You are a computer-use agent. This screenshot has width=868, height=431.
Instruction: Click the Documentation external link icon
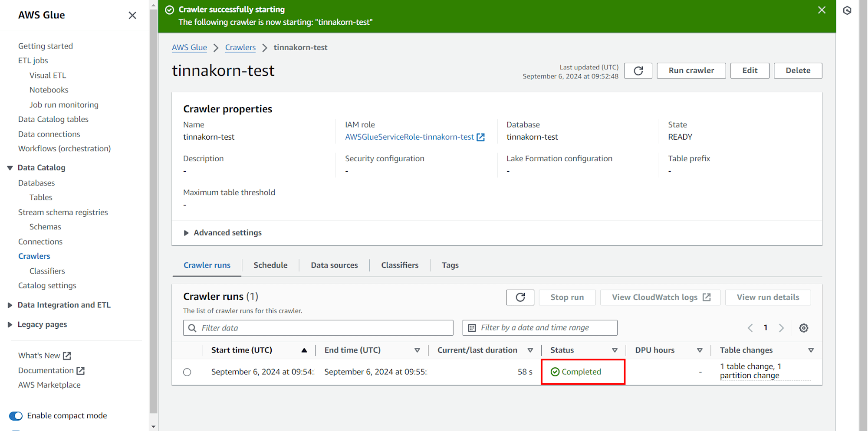80,371
